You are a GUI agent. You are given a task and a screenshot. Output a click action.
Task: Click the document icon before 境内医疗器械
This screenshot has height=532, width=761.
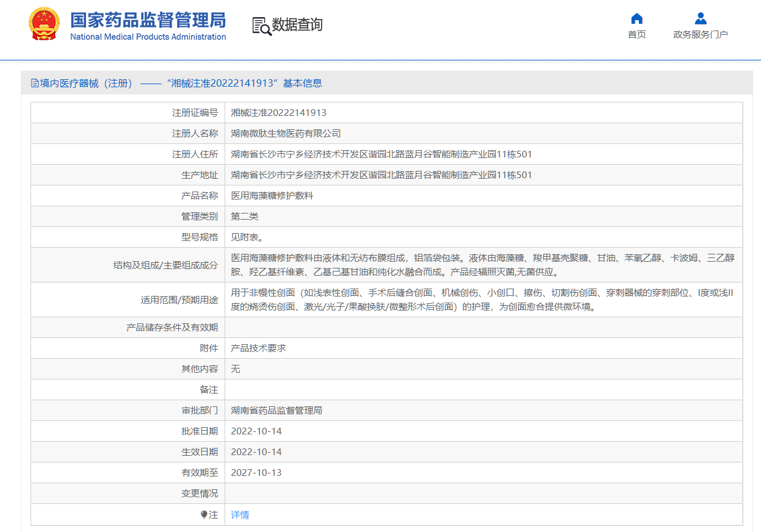tap(35, 84)
